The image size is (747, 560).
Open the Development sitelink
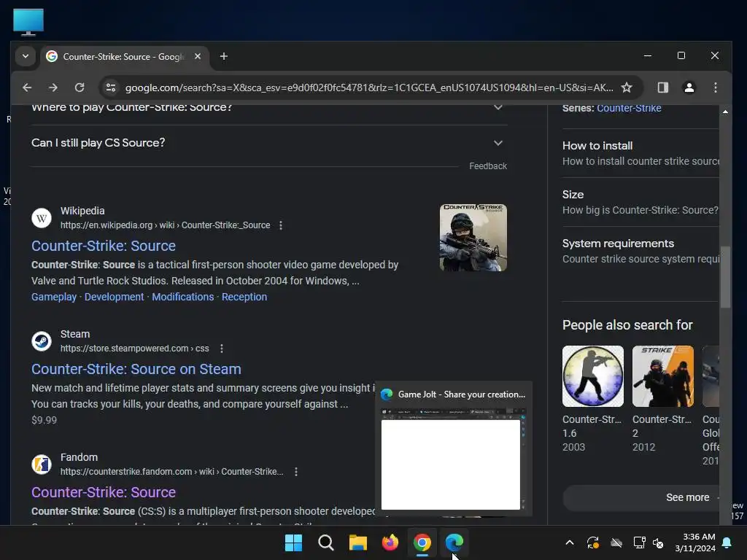click(114, 297)
